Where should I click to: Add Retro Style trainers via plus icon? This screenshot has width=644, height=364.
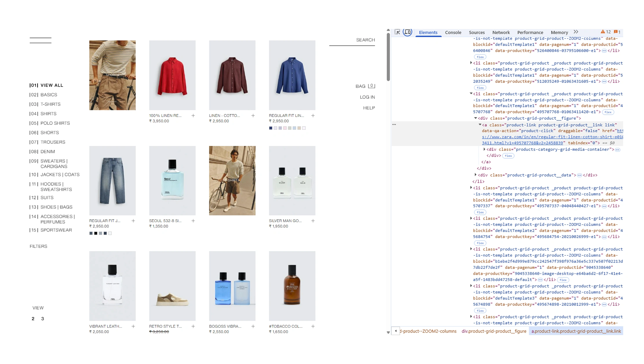point(193,326)
